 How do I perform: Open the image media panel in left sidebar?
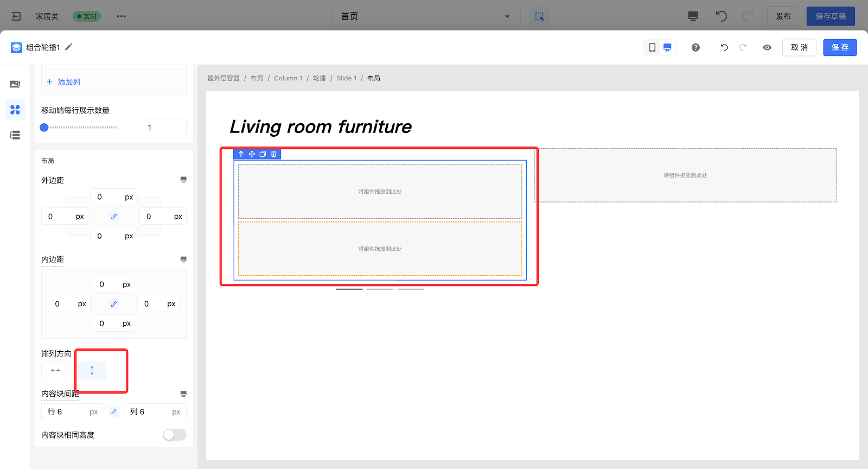click(x=15, y=84)
